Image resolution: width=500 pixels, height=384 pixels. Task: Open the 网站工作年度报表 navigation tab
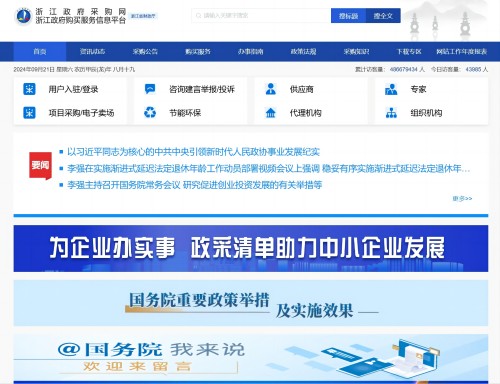pyautogui.click(x=462, y=51)
